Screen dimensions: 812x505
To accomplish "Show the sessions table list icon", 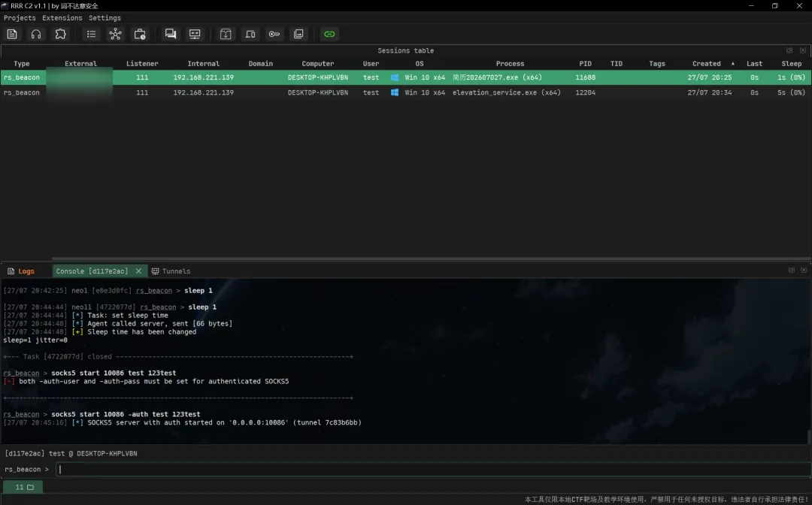I will pos(91,34).
